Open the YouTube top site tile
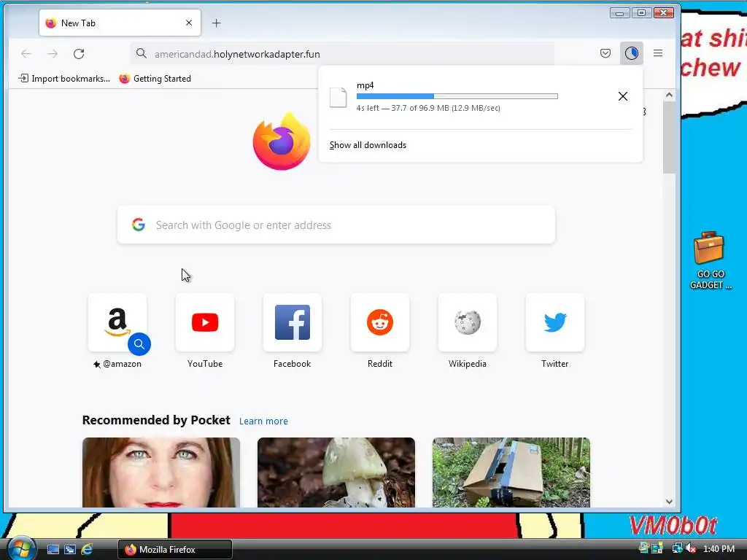Viewport: 747px width, 560px height. click(x=205, y=322)
